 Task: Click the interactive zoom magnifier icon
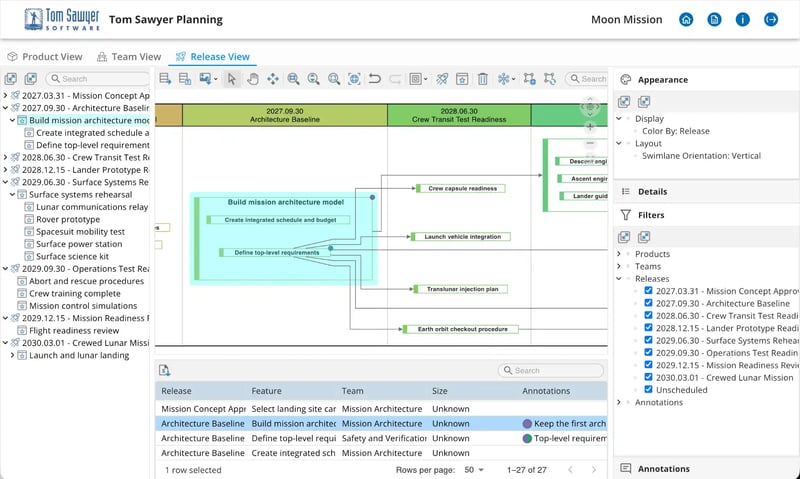[314, 79]
